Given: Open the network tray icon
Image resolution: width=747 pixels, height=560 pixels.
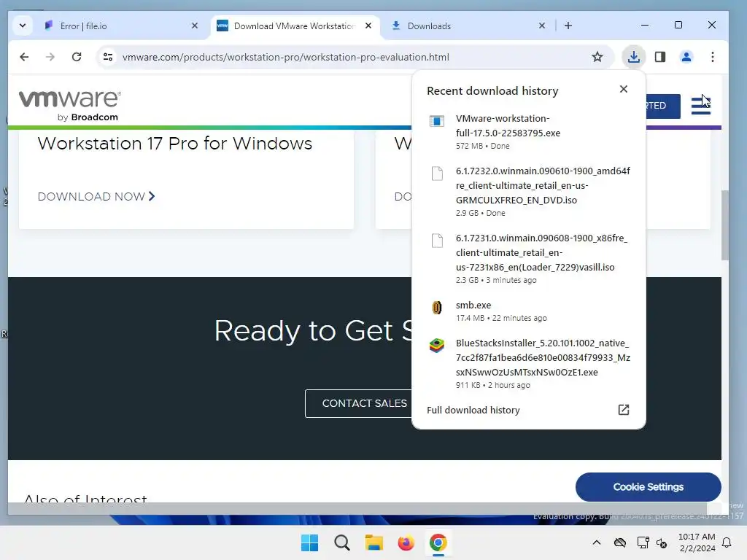Looking at the screenshot, I should click(643, 542).
